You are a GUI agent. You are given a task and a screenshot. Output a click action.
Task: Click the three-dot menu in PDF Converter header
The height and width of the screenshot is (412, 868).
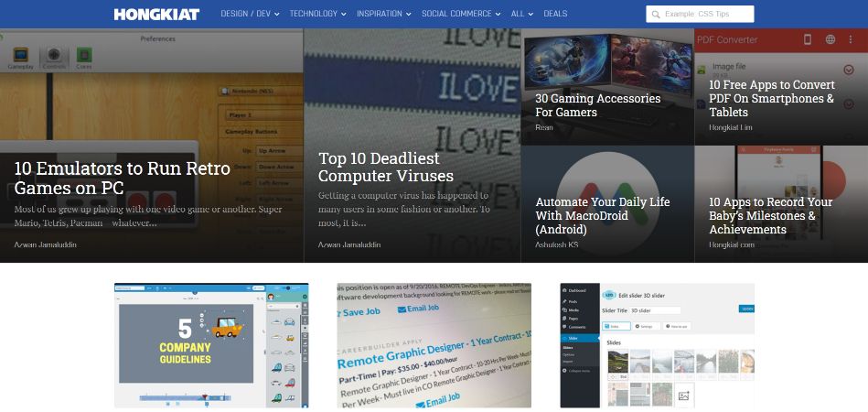pos(851,39)
